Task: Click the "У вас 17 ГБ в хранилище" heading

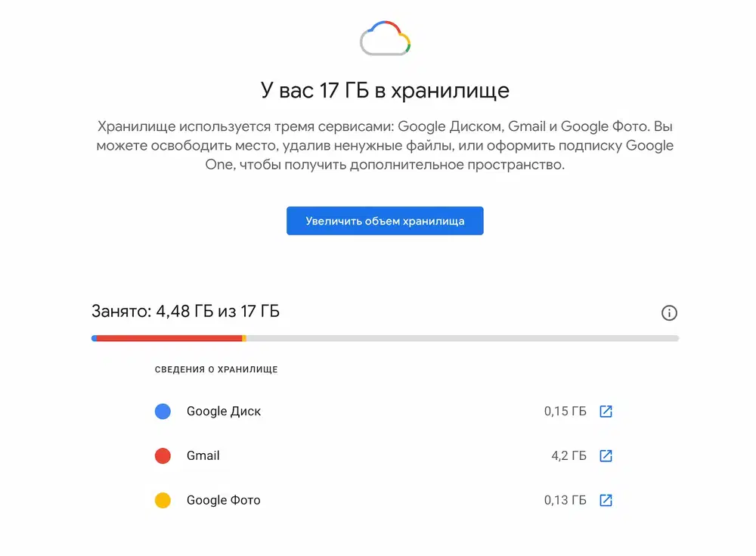Action: 385,91
